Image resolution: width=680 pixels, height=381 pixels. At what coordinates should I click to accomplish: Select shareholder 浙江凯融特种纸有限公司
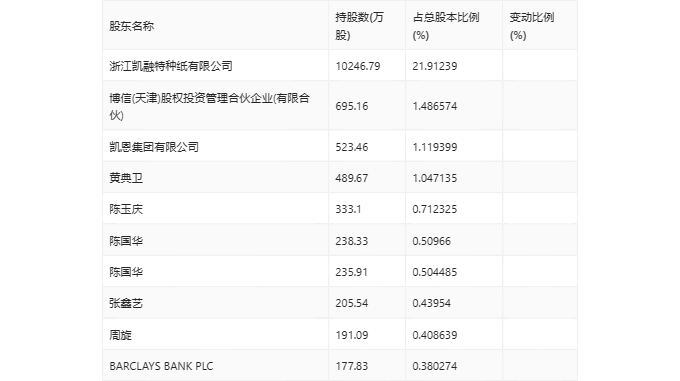[x=171, y=66]
